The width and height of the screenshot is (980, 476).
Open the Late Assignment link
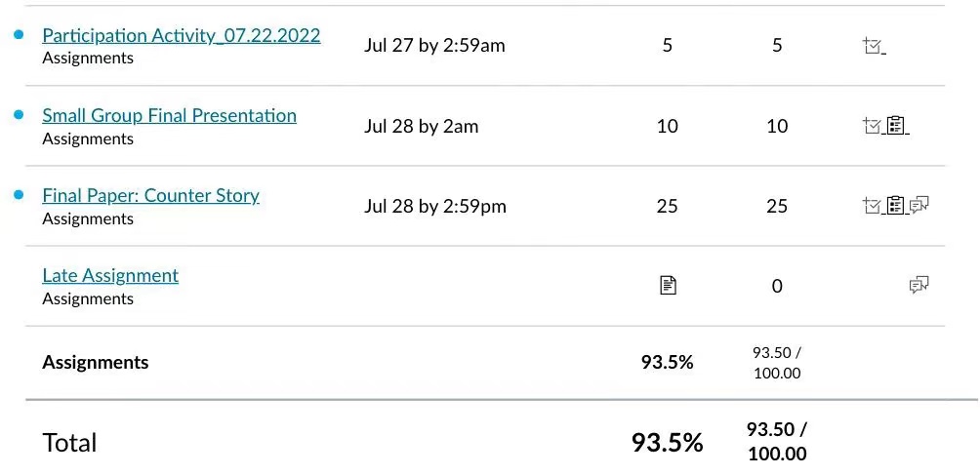pyautogui.click(x=110, y=275)
